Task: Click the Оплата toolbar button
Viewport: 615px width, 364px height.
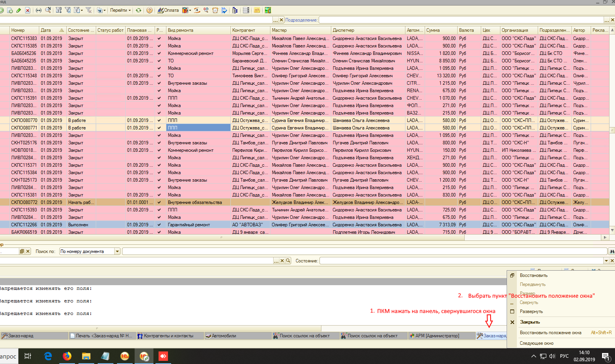Action: [x=168, y=10]
